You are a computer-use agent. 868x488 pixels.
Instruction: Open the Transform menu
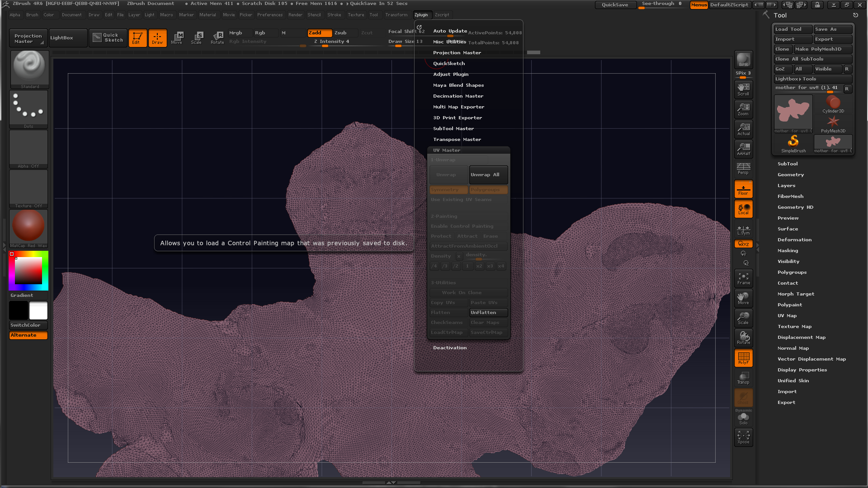[x=396, y=15]
